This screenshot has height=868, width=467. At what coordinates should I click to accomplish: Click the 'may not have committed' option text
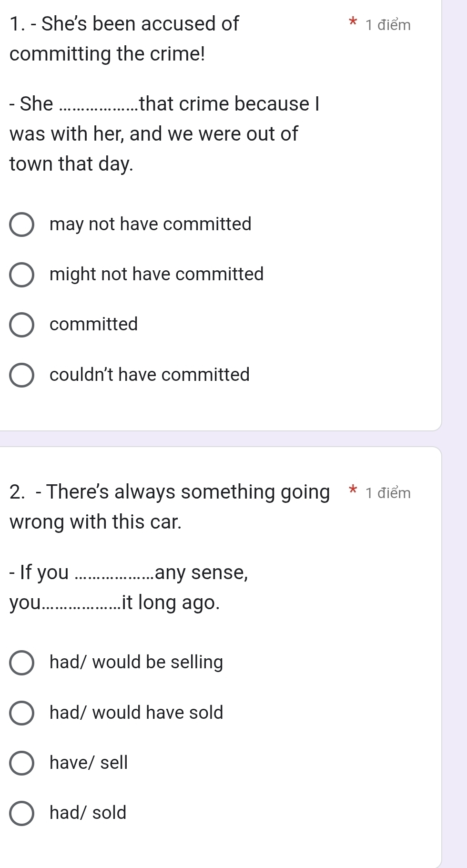click(x=151, y=224)
